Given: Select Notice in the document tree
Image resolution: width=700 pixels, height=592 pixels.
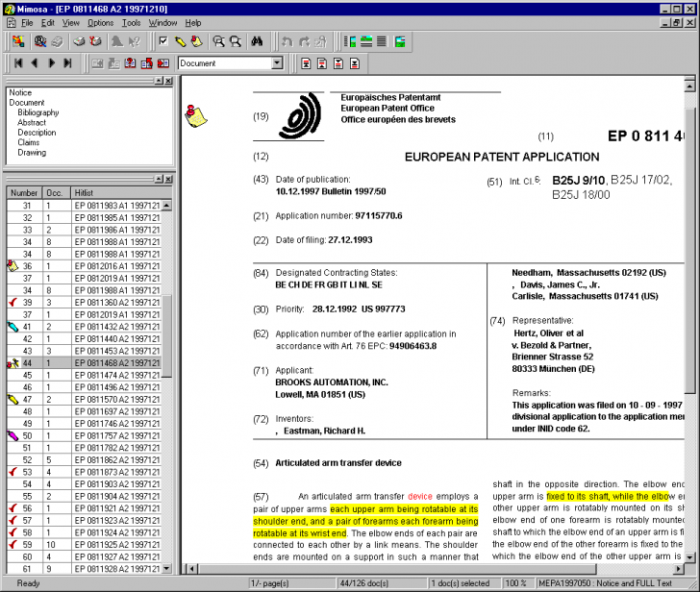Looking at the screenshot, I should [x=20, y=93].
